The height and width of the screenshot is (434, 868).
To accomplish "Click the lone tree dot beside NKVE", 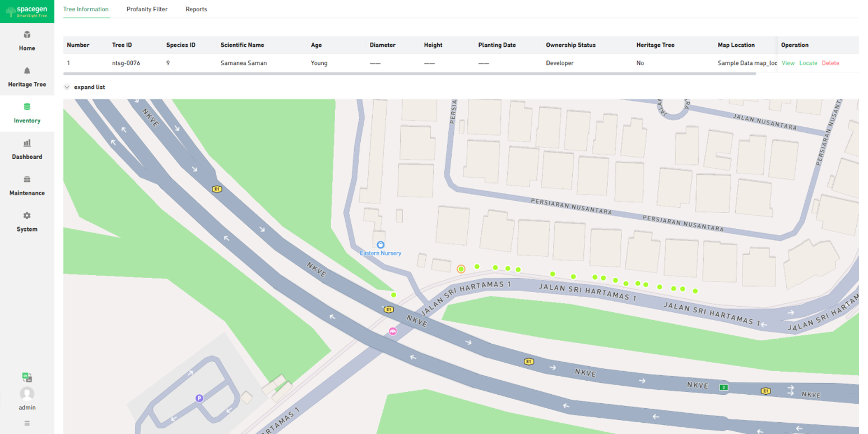I will (x=393, y=295).
